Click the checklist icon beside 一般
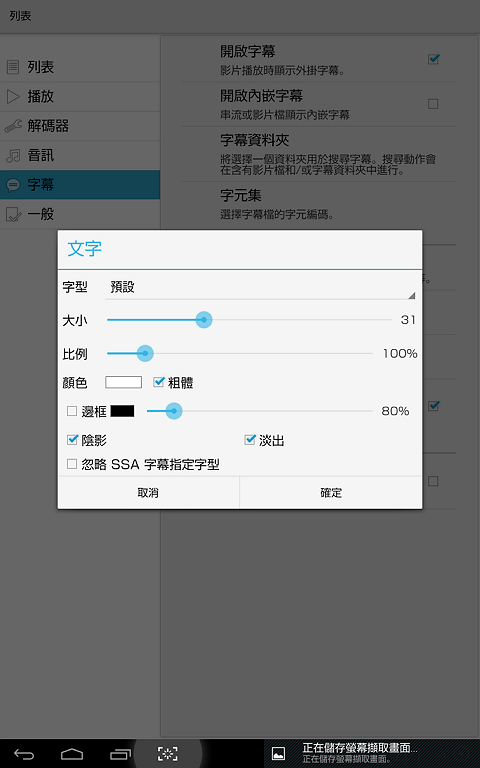This screenshot has width=480, height=768. click(x=13, y=215)
